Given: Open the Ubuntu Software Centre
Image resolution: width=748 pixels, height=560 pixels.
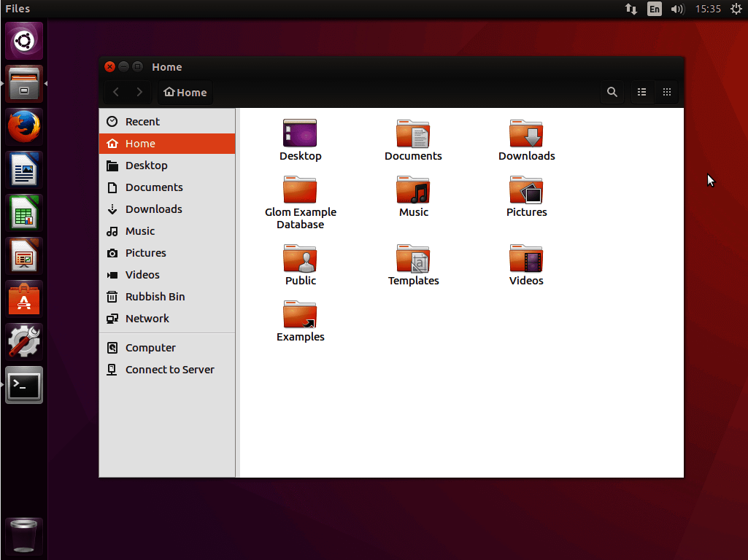Looking at the screenshot, I should 23,298.
